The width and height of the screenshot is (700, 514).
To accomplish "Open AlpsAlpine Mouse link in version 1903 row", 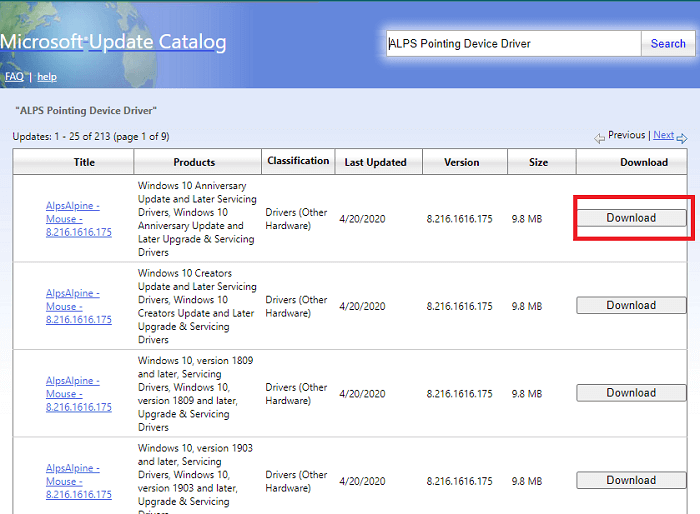I will coord(78,481).
